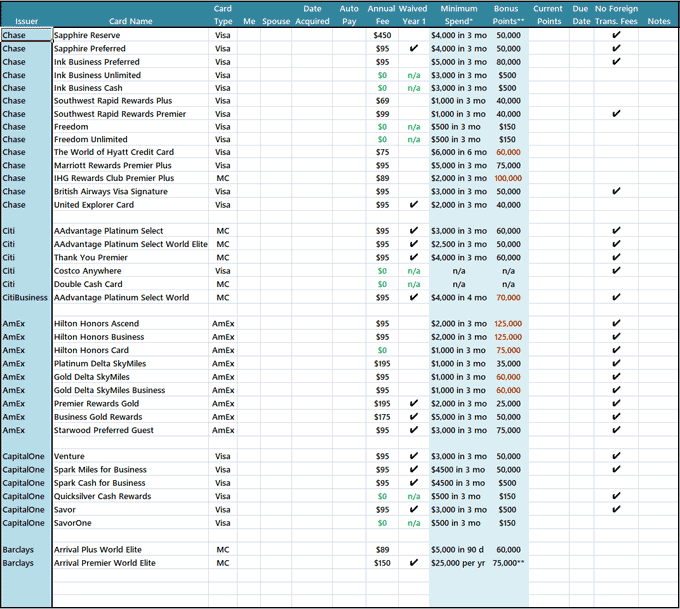Click the Costco Anywhere cell
This screenshot has width=680, height=609.
point(130,271)
